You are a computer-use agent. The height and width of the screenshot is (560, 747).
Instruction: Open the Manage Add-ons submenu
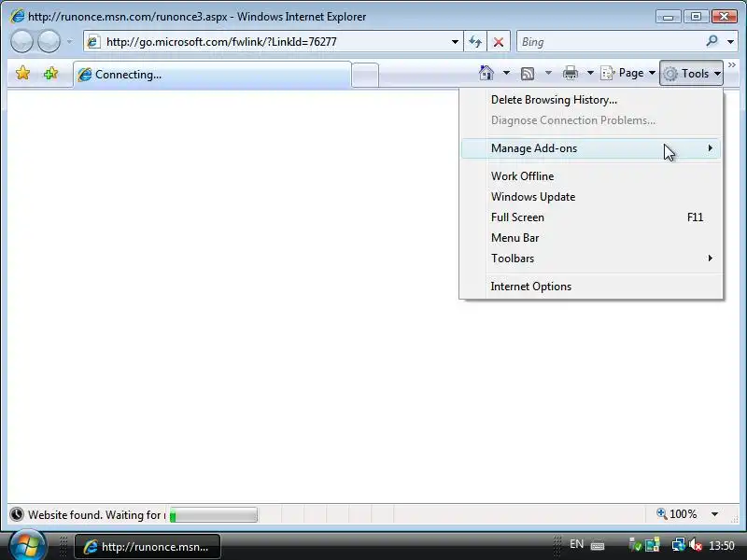point(592,148)
